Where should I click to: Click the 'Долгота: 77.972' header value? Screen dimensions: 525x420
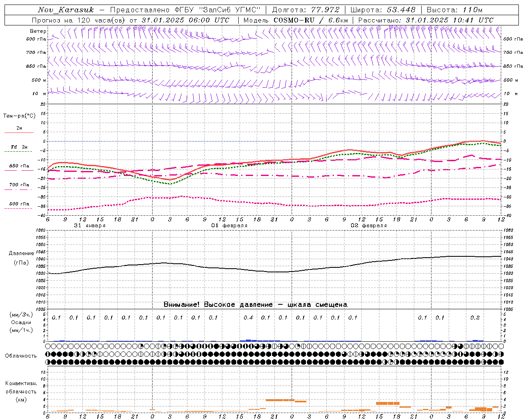[x=306, y=10]
